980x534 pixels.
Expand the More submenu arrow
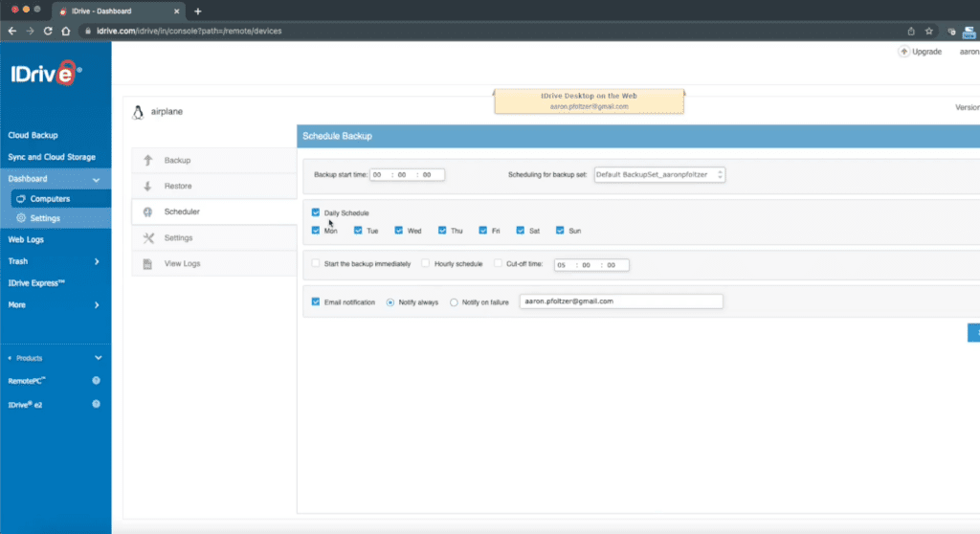click(97, 305)
